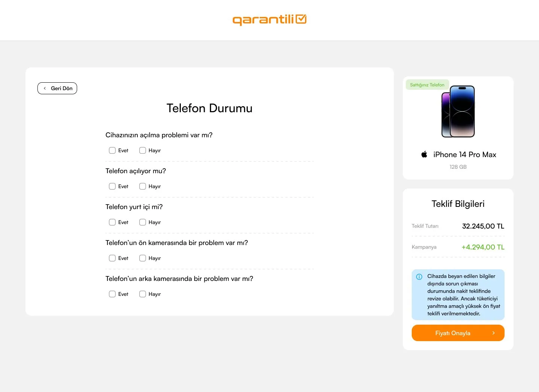Click the +4.294,00 TL campaign amount
The width and height of the screenshot is (539, 392).
tap(483, 247)
